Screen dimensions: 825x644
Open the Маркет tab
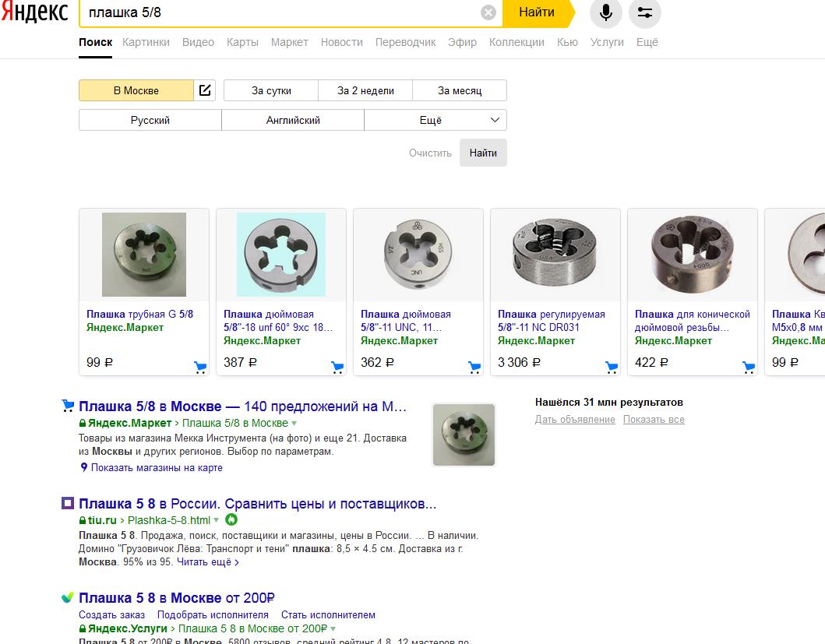289,42
